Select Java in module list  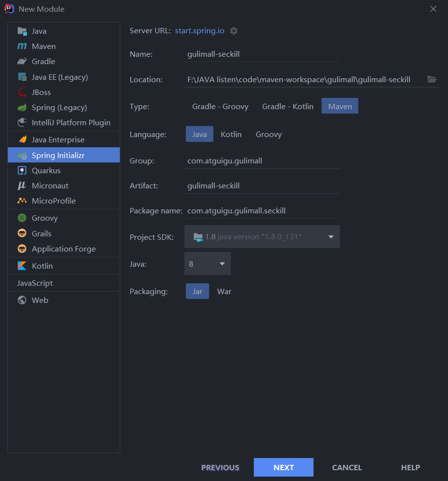pyautogui.click(x=64, y=31)
